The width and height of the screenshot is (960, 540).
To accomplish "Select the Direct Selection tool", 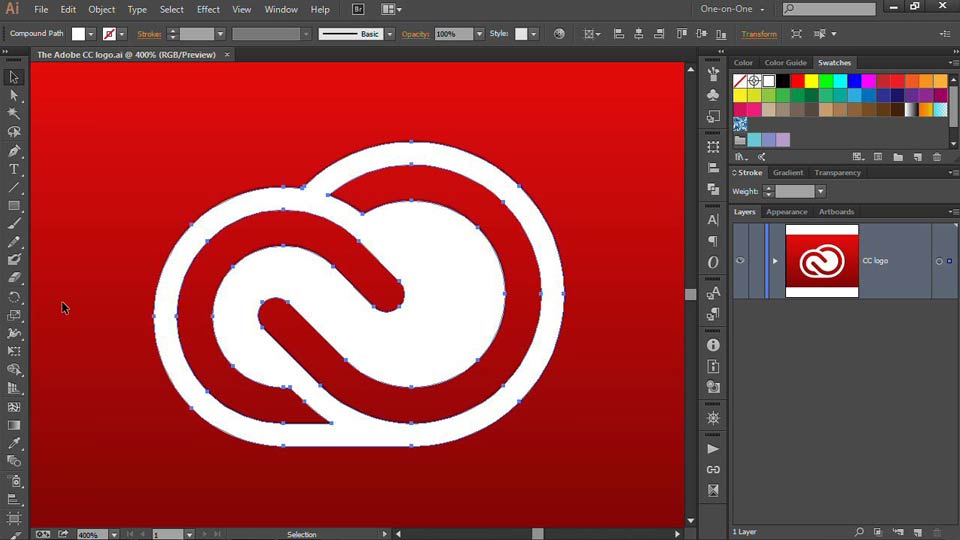I will [13, 96].
